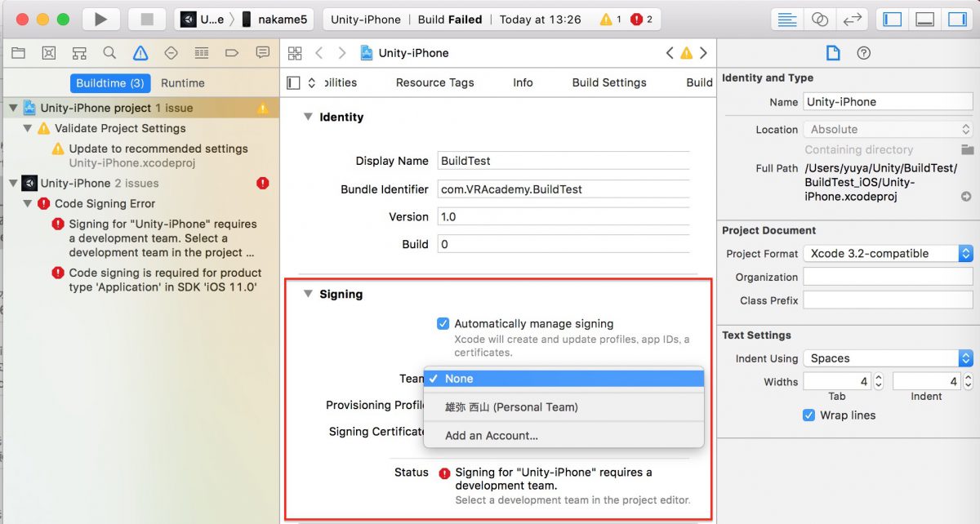The image size is (980, 524).
Task: Edit the Display Name field
Action: click(563, 161)
